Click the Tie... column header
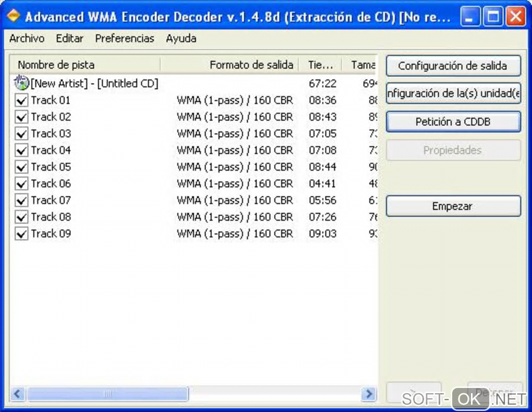532x412 pixels. tap(320, 65)
